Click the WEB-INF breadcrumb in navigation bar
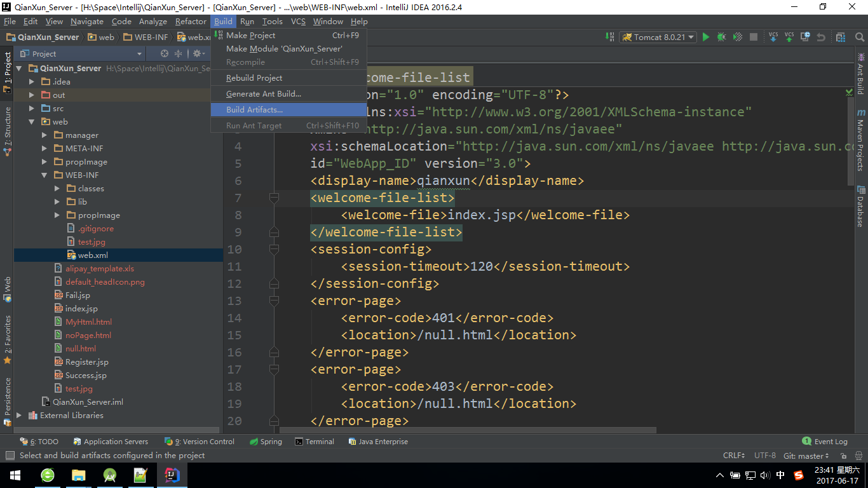Viewport: 868px width, 488px height. [x=146, y=37]
